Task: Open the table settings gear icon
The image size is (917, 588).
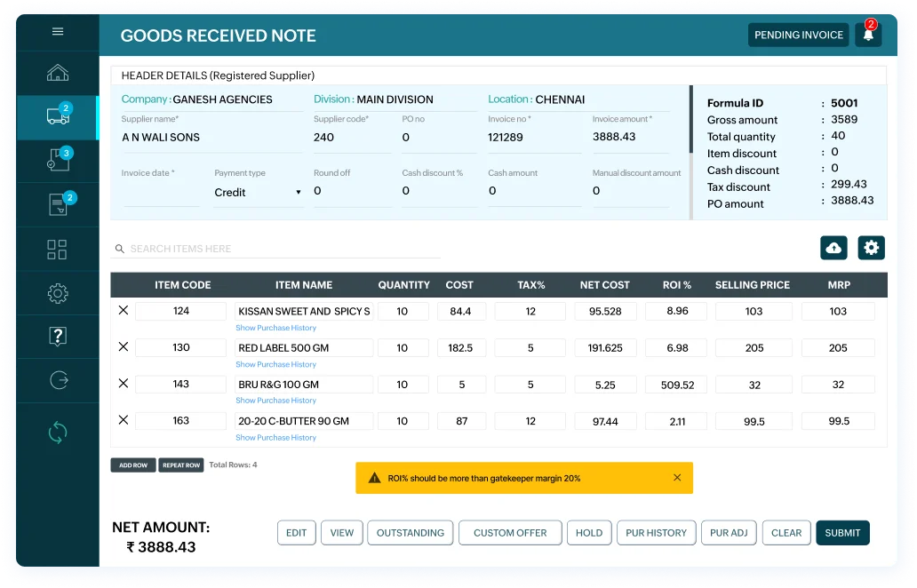Action: (871, 248)
